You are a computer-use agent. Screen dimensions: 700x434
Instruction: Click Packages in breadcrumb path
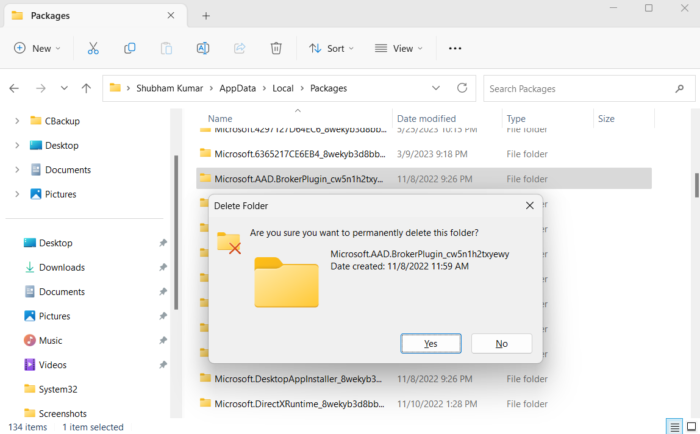(x=329, y=88)
